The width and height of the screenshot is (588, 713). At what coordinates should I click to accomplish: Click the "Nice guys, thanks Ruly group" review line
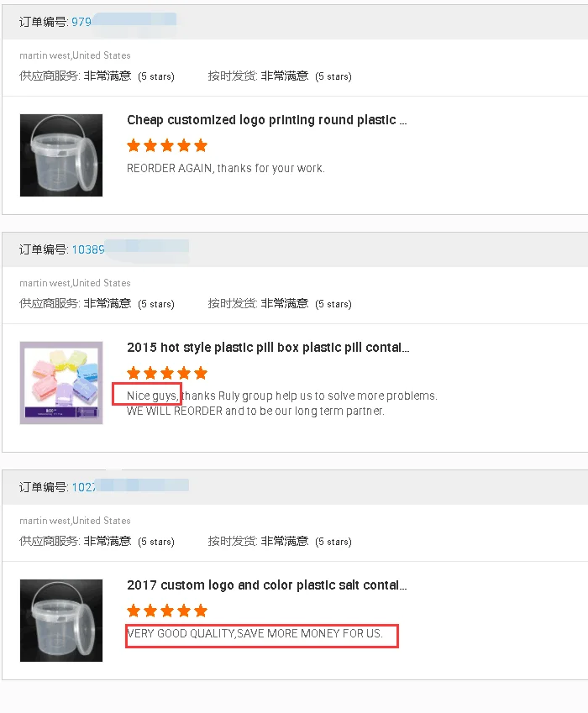click(x=281, y=396)
